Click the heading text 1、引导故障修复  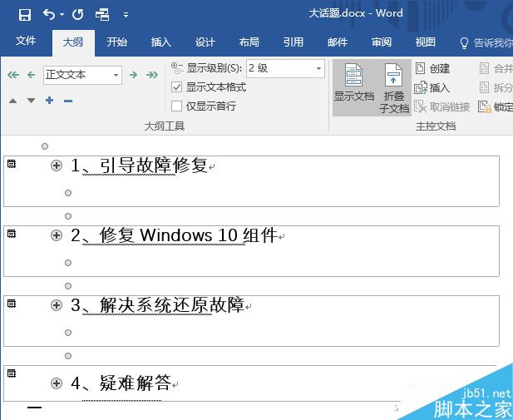(x=139, y=166)
